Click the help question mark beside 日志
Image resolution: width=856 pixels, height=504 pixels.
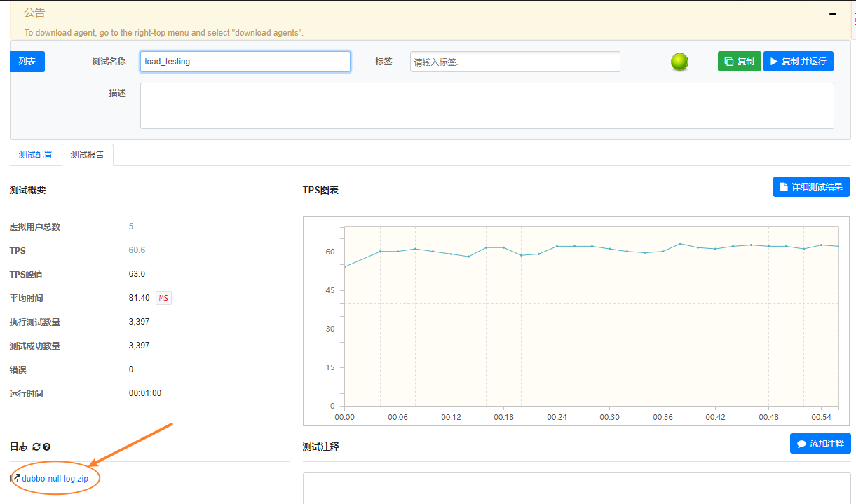tap(47, 447)
